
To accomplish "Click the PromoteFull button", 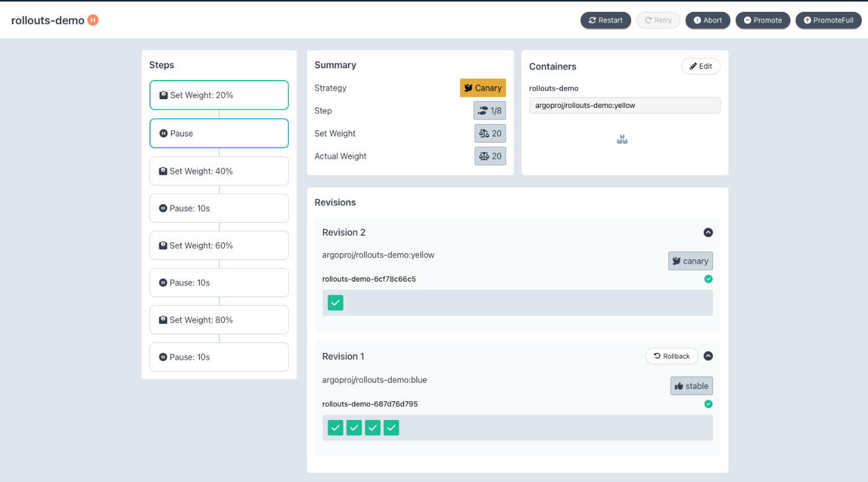I will coord(828,20).
